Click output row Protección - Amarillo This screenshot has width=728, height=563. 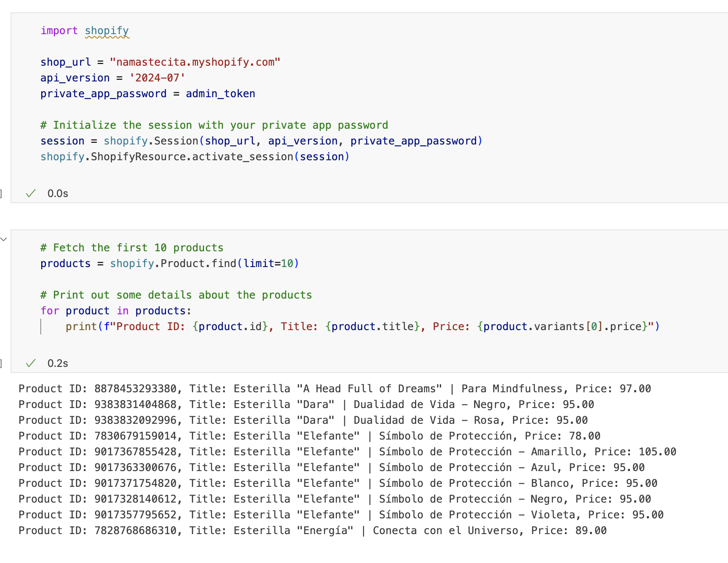coord(347,452)
